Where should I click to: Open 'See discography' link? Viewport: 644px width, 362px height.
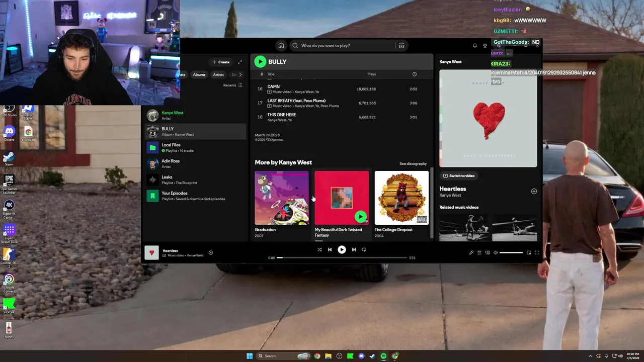(x=413, y=163)
